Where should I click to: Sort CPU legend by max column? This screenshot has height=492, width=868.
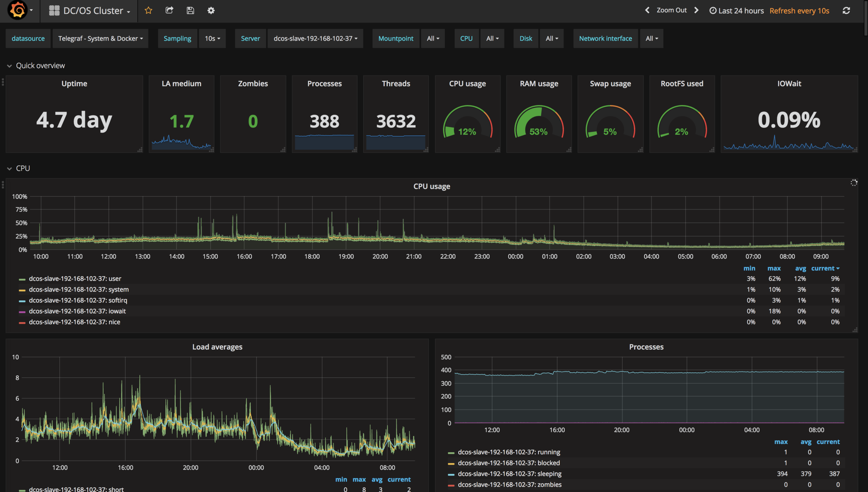(x=774, y=268)
